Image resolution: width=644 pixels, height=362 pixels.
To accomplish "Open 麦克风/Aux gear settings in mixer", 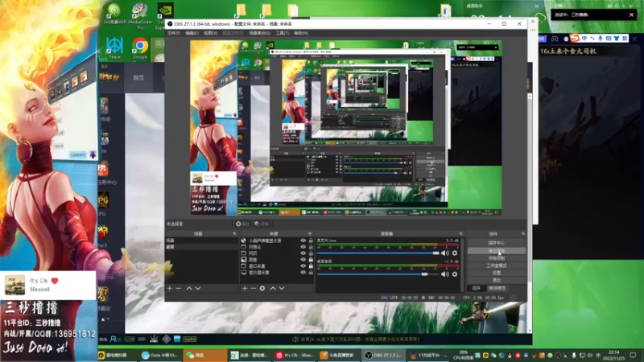I will (455, 253).
